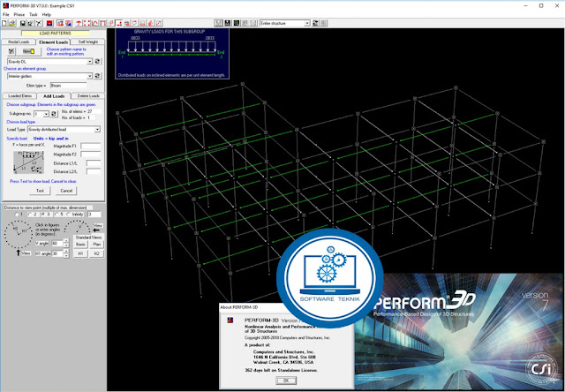Open the File menu
Image resolution: width=565 pixels, height=392 pixels.
5,14
